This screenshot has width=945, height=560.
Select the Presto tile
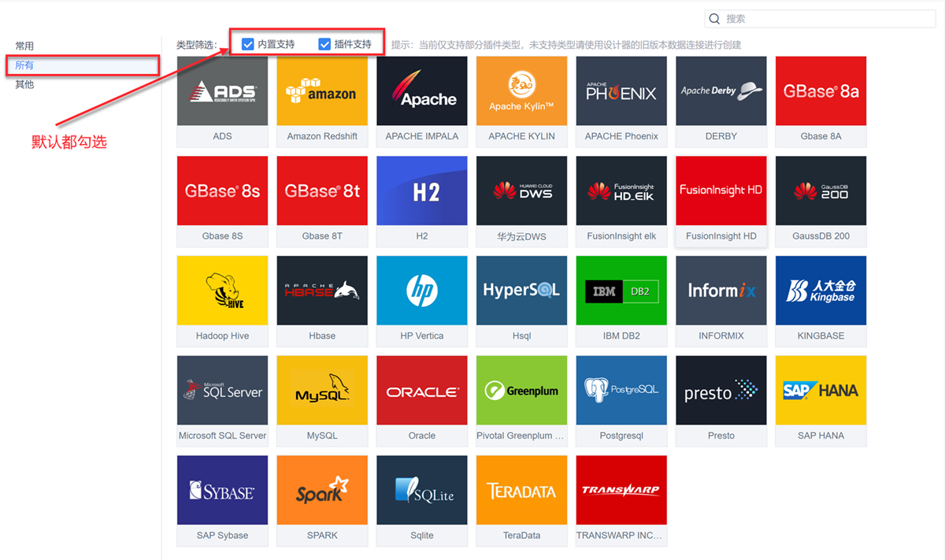pyautogui.click(x=721, y=402)
